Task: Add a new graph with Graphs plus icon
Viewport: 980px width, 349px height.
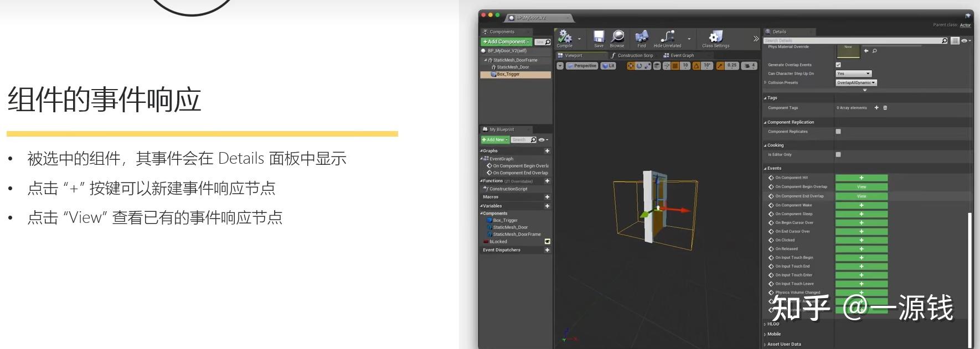Action: tap(547, 151)
